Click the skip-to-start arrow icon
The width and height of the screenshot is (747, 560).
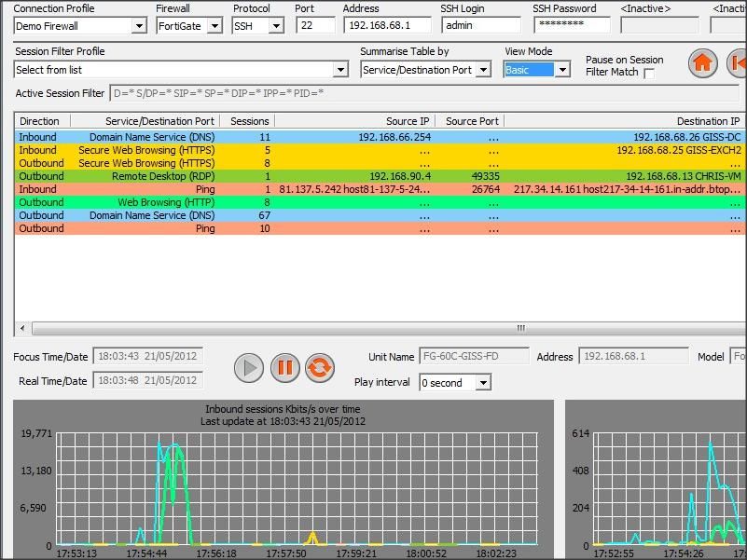737,63
